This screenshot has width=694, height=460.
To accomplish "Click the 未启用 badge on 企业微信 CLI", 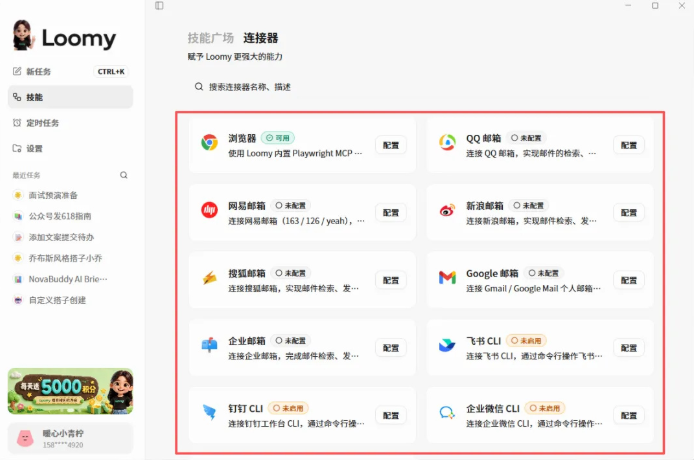I will pyautogui.click(x=545, y=408).
